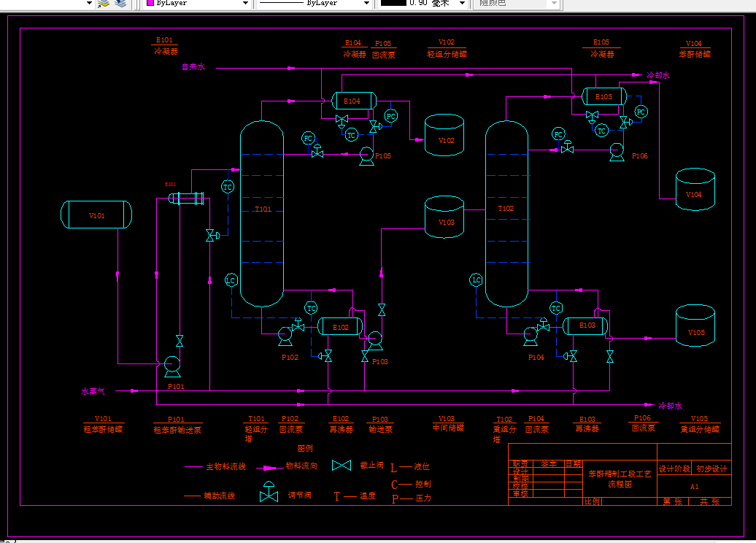
Task: Open the ByLayer linetype dropdown
Action: coord(366,4)
